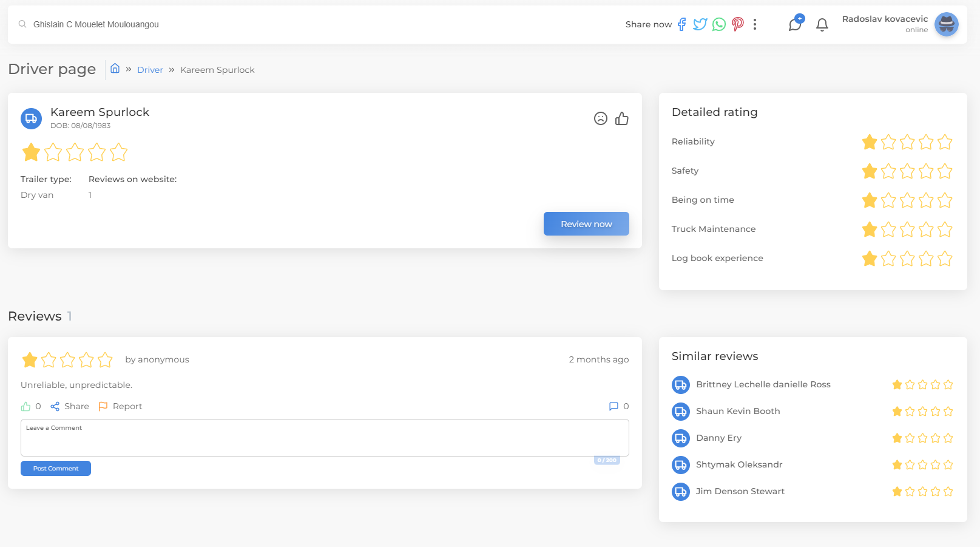
Task: Open the chat messages icon
Action: (795, 24)
